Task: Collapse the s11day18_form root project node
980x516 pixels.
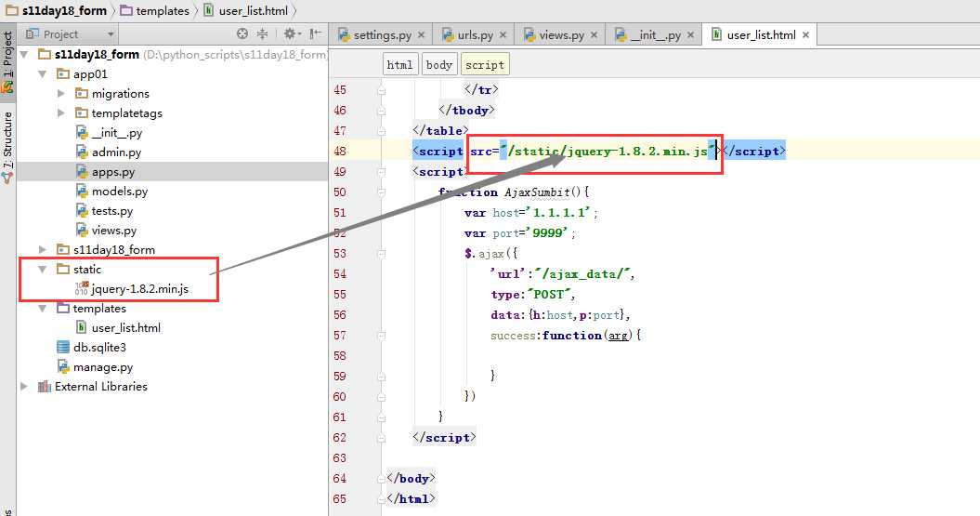Action: tap(24, 55)
